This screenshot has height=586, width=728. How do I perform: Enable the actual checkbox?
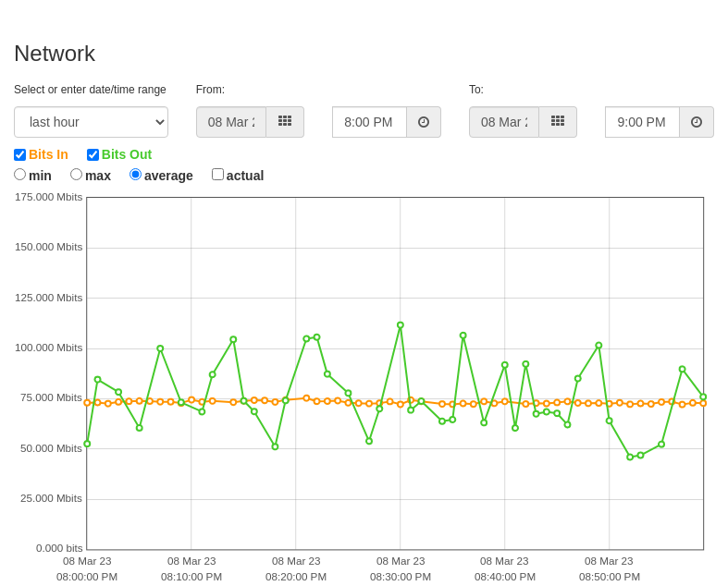[217, 175]
